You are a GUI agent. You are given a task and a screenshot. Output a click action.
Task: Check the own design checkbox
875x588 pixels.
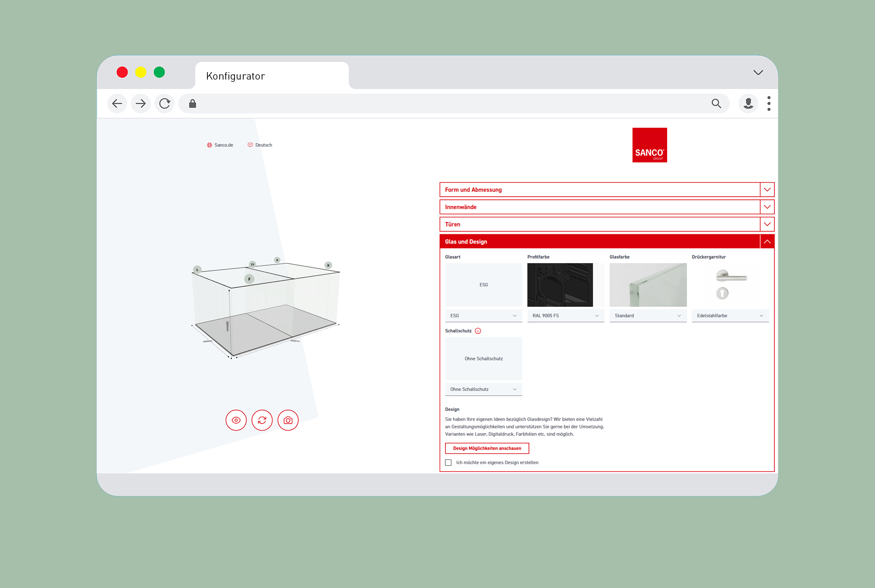(448, 463)
